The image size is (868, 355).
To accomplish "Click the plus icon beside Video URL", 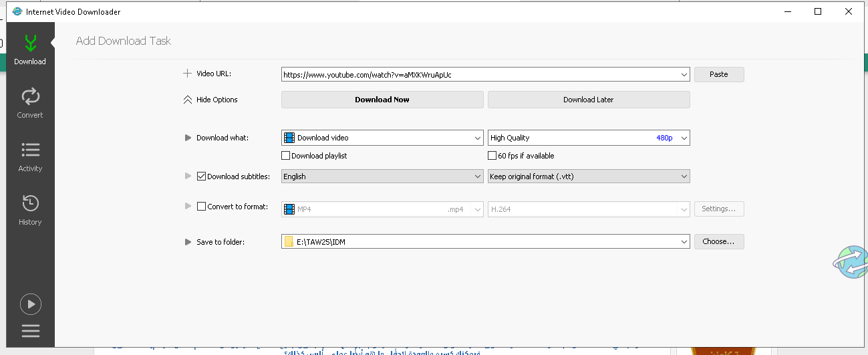I will [x=187, y=74].
